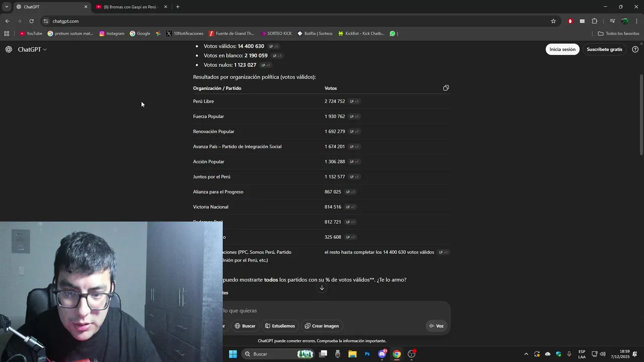Click the scroll-to-bottom arrow button

[322, 288]
